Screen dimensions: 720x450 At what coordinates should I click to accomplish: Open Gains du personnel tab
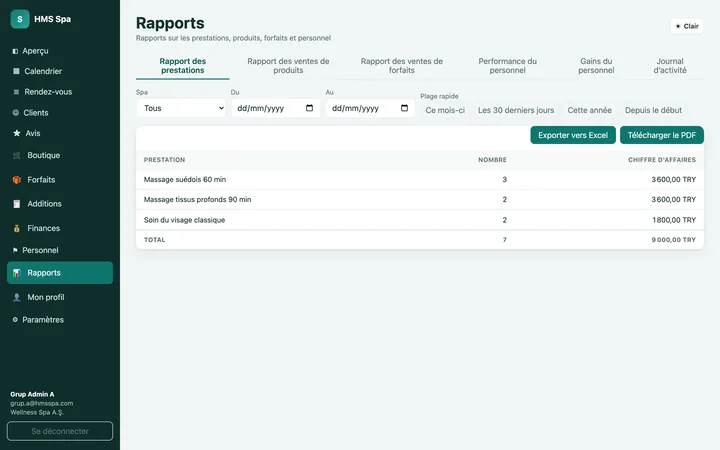596,66
